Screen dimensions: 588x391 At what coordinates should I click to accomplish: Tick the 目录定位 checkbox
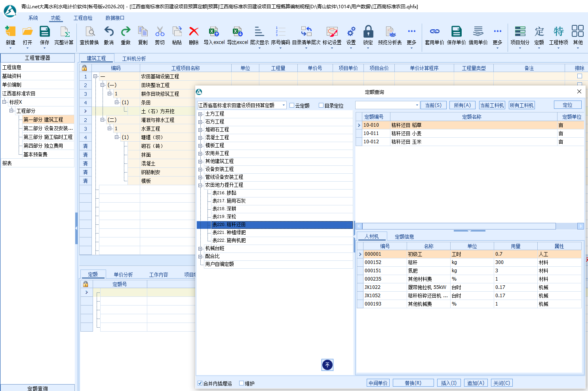pyautogui.click(x=321, y=105)
